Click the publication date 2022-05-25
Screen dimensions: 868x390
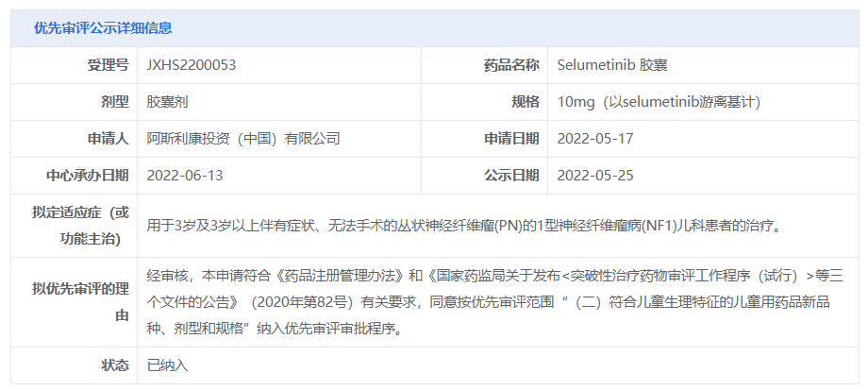point(595,176)
